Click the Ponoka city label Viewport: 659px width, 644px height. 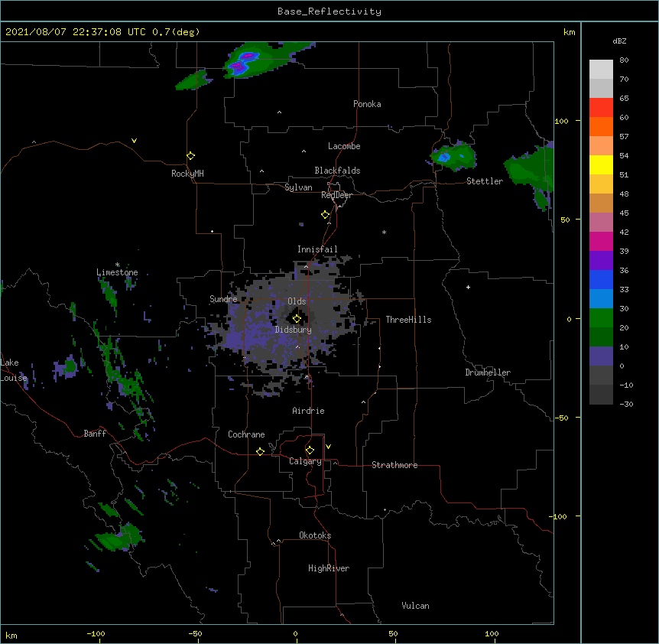tap(367, 104)
